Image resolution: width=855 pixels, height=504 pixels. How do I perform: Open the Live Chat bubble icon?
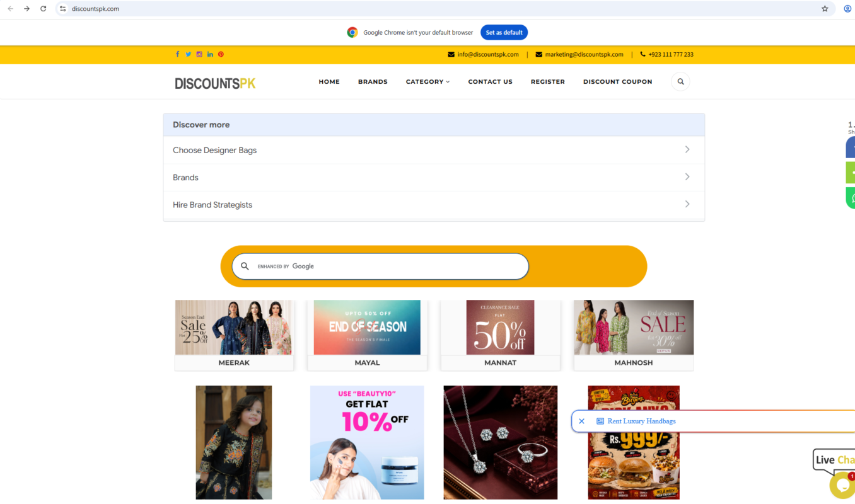coord(841,484)
